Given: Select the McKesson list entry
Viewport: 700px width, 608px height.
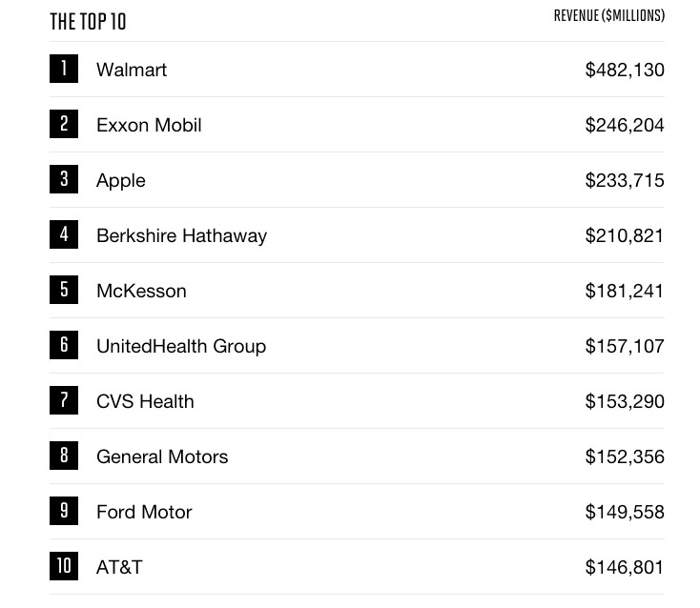Looking at the screenshot, I should [x=141, y=291].
